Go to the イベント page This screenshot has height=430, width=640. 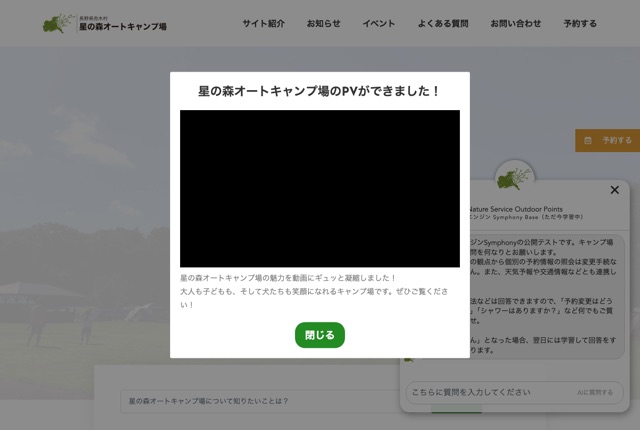coord(379,24)
